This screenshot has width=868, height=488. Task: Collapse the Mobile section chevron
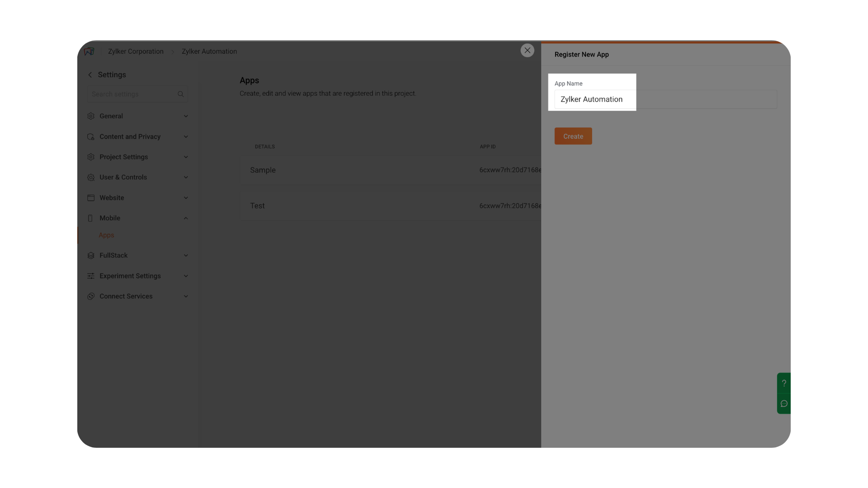pos(185,218)
